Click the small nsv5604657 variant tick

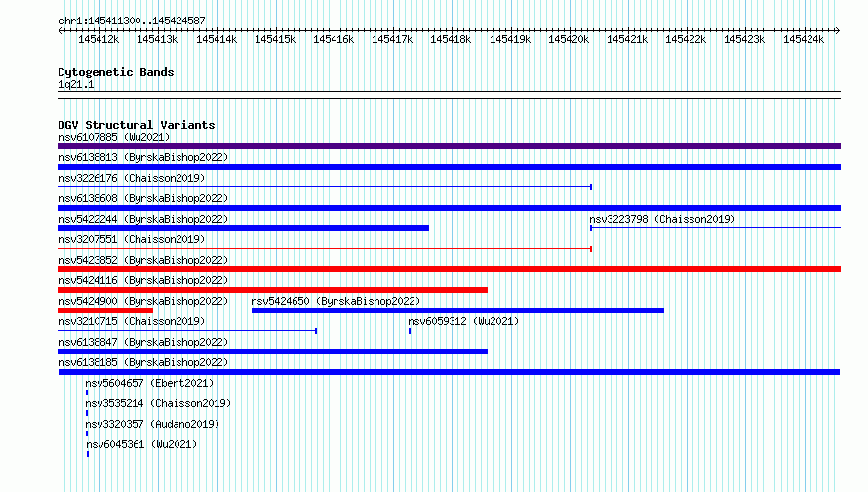pos(87,392)
